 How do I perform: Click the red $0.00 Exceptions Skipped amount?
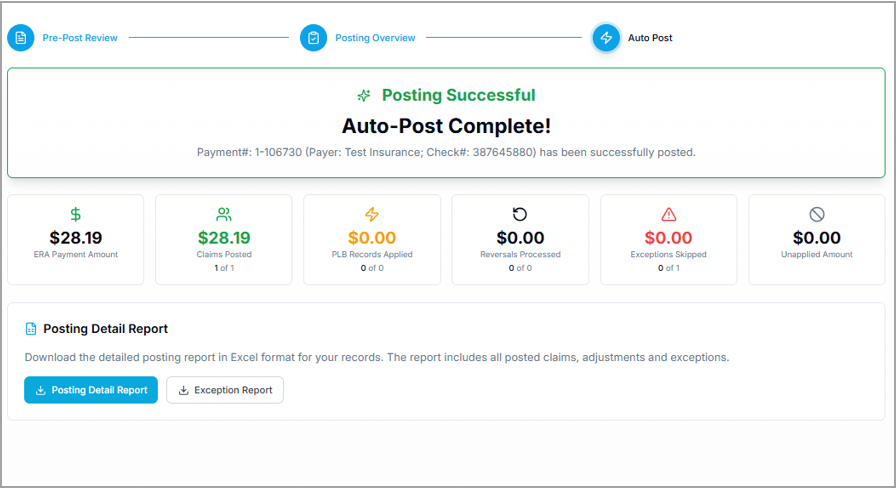[x=668, y=238]
